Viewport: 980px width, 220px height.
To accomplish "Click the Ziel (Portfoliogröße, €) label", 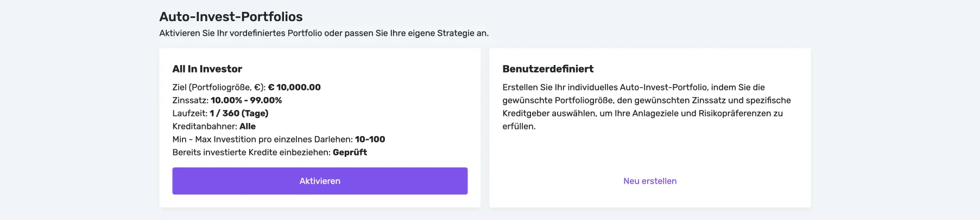I will [x=219, y=87].
